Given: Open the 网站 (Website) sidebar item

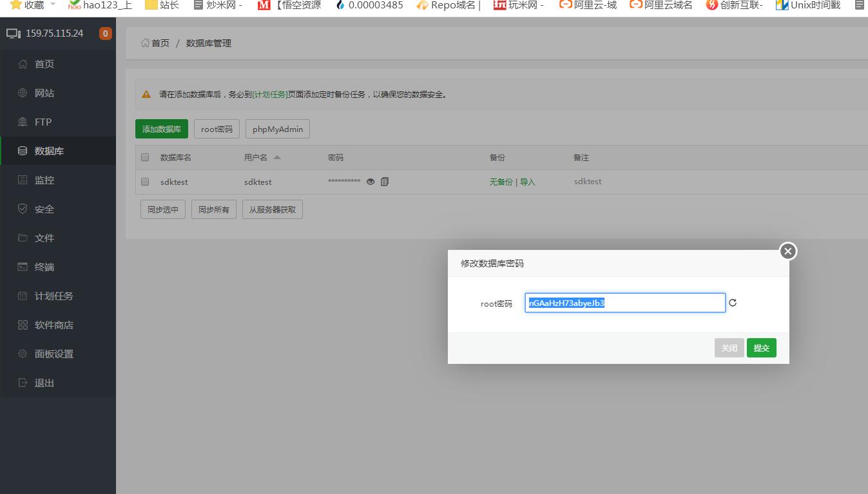Looking at the screenshot, I should (44, 93).
